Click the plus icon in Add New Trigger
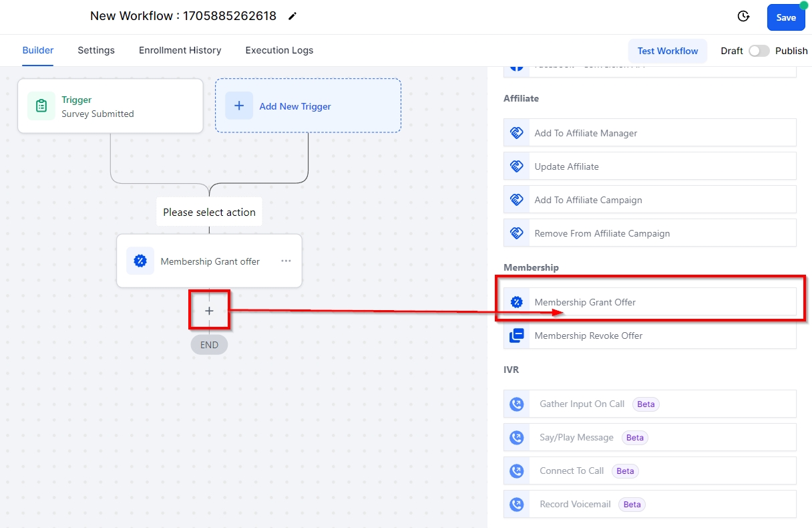Screen dimensions: 812x528 [239, 106]
